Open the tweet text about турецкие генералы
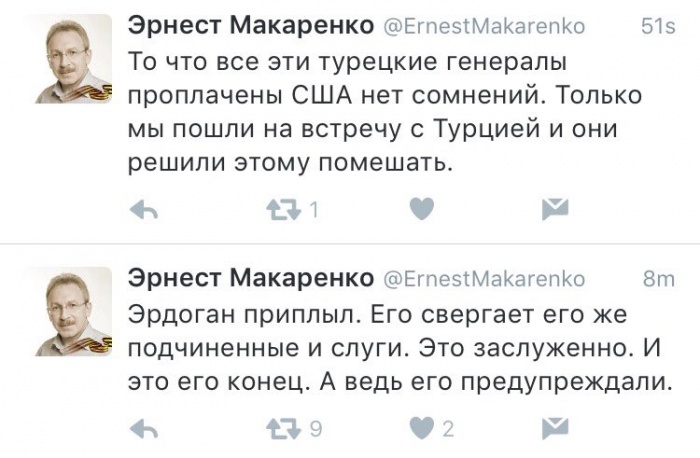This screenshot has width=700, height=458. pos(385,112)
